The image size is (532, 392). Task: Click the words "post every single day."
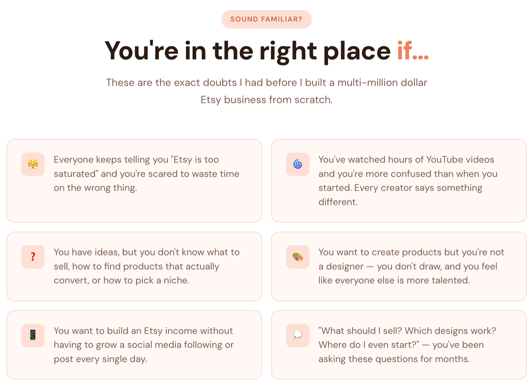[100, 359]
